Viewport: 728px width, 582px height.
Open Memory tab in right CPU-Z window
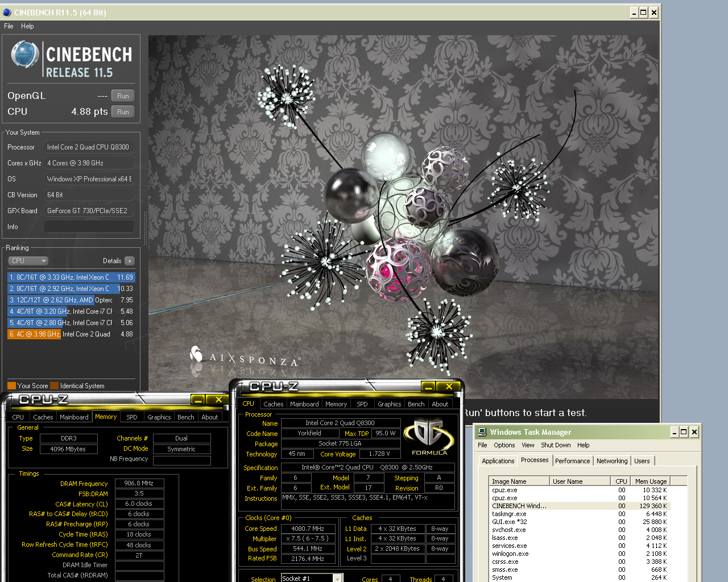[x=336, y=404]
